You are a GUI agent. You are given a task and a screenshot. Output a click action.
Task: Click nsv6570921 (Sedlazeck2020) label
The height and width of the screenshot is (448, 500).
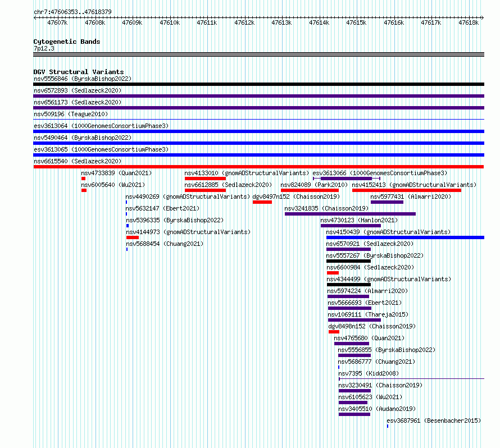370,244
